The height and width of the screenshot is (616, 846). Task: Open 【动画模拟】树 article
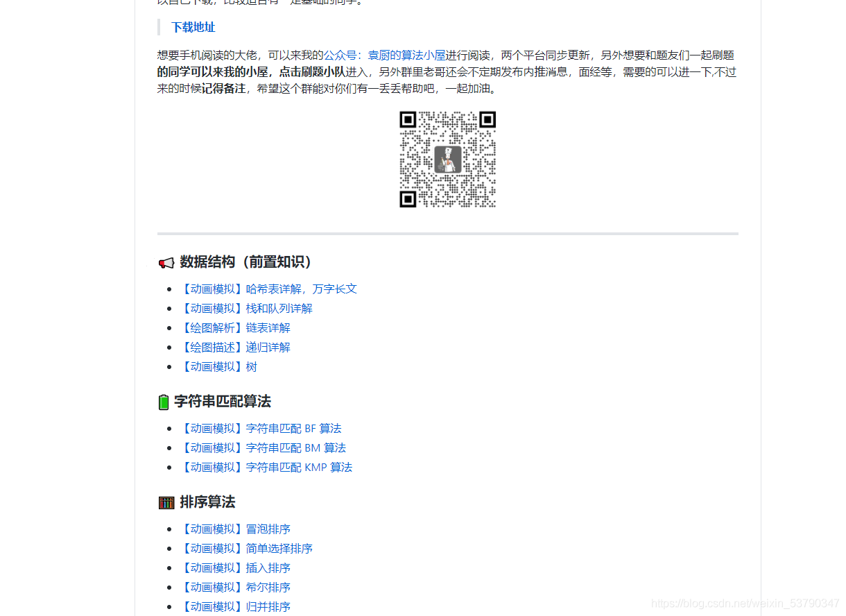click(x=218, y=366)
